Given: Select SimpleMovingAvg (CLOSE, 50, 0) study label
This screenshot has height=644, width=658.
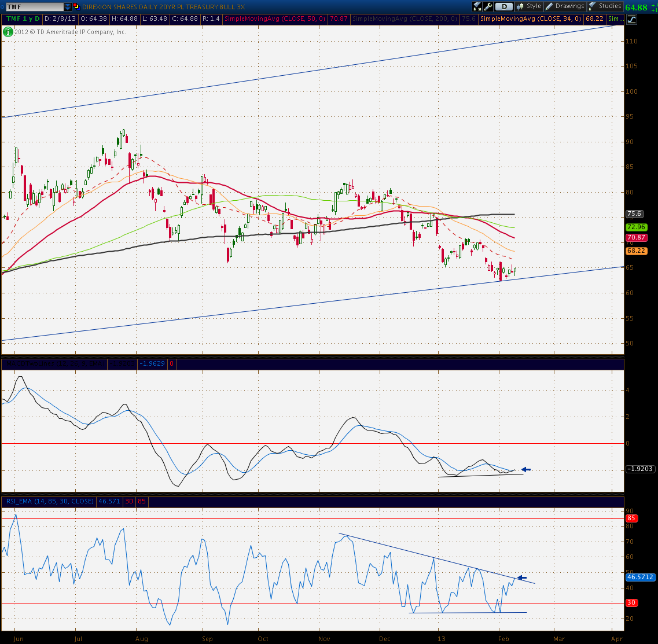Looking at the screenshot, I should click(275, 19).
